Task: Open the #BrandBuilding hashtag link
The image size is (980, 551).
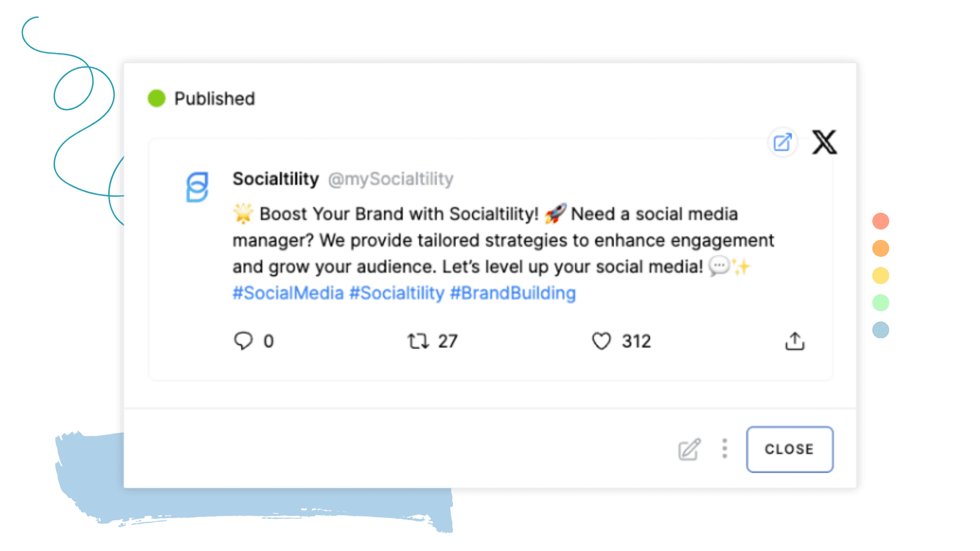Action: [x=512, y=293]
